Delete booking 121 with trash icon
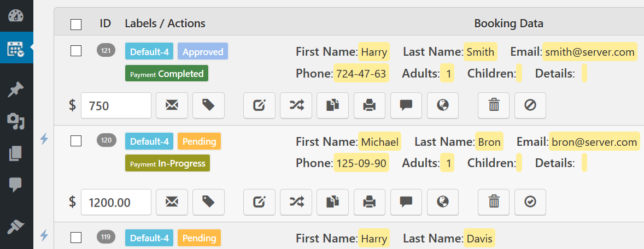The width and height of the screenshot is (644, 249). (494, 105)
